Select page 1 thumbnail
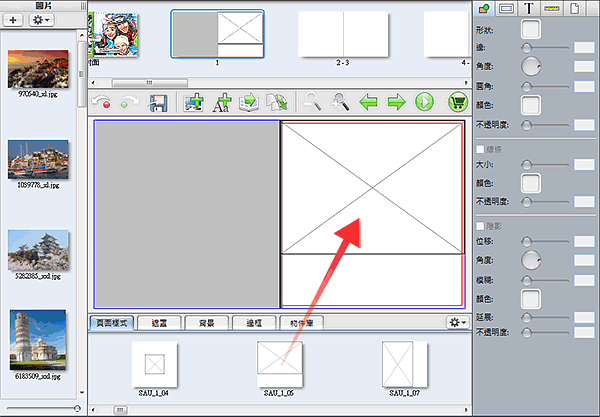The width and height of the screenshot is (600, 417). tap(217, 34)
